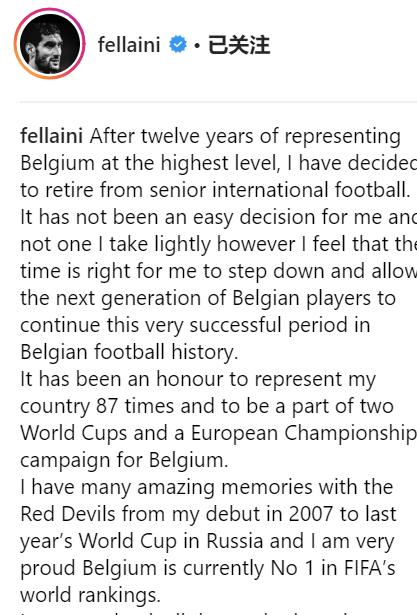Viewport: 417px width, 615px height.
Task: Click the words 'European Championship'
Action: (x=304, y=433)
